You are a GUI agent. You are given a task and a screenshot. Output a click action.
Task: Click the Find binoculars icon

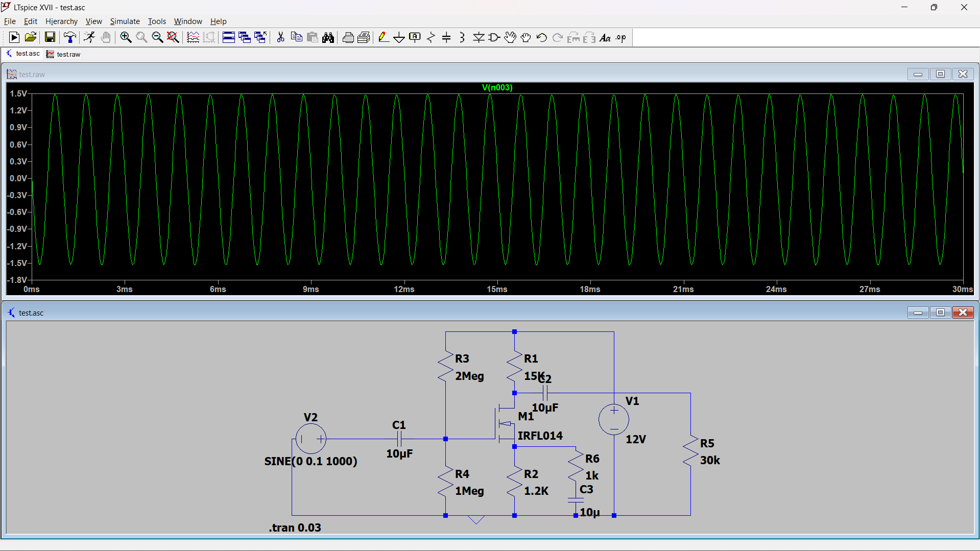(x=328, y=37)
